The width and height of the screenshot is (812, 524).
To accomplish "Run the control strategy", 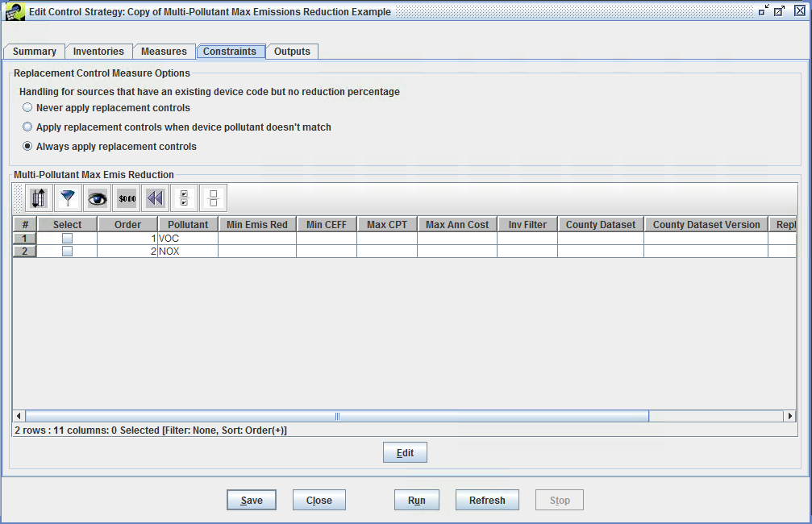I will [x=416, y=500].
